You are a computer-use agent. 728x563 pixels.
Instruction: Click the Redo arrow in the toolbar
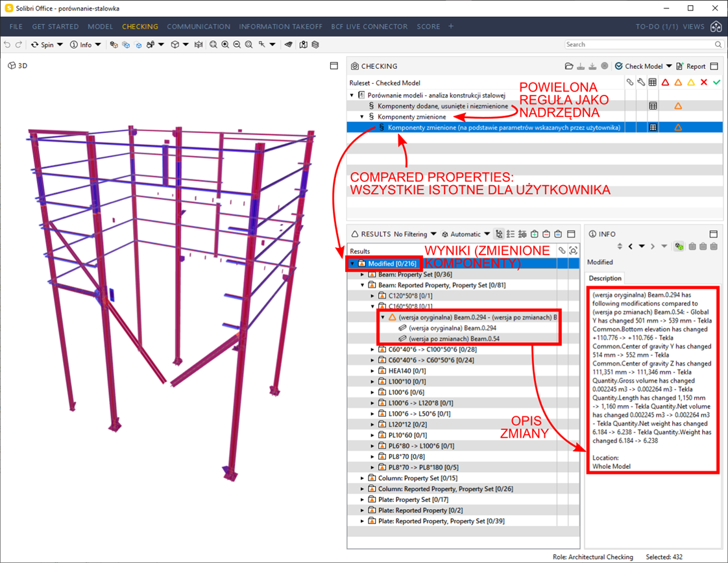pos(19,45)
